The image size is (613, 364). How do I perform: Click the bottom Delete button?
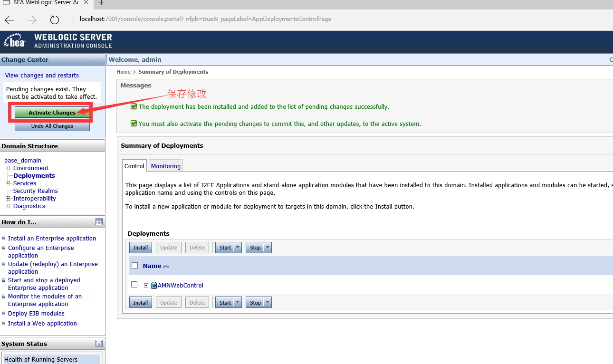[x=197, y=303]
